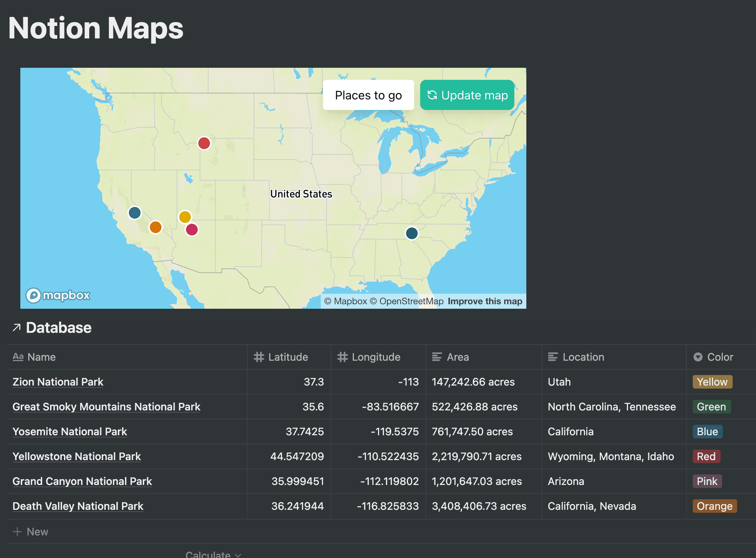
Task: Open Yosemite National Park page
Action: tap(70, 431)
